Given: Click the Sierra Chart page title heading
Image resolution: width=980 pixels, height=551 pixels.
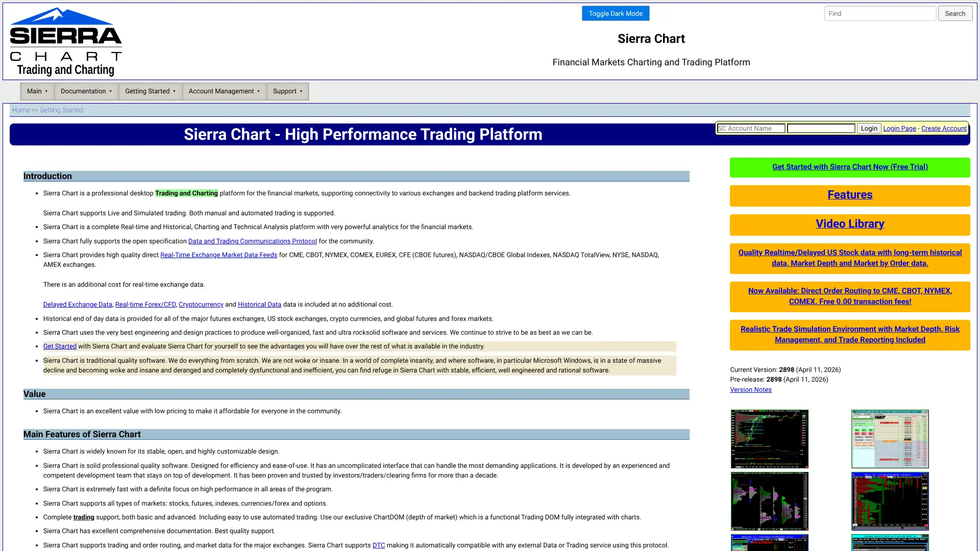Looking at the screenshot, I should (x=651, y=39).
